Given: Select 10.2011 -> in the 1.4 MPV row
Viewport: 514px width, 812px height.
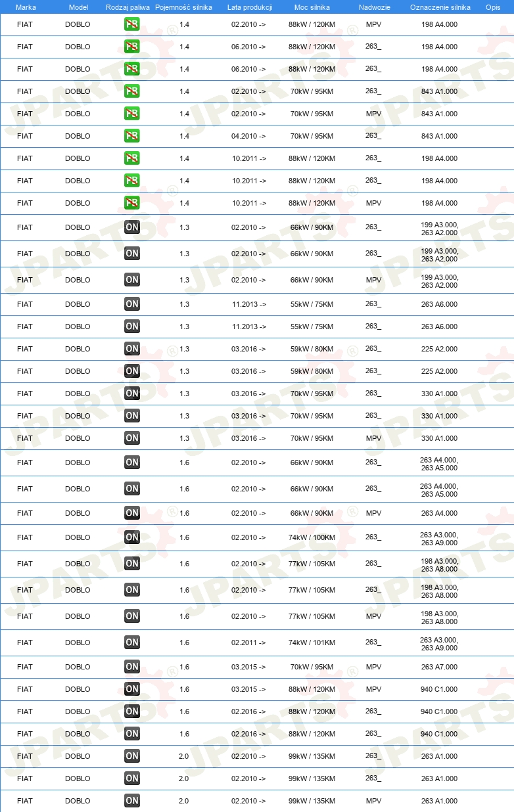Looking at the screenshot, I should 248,203.
